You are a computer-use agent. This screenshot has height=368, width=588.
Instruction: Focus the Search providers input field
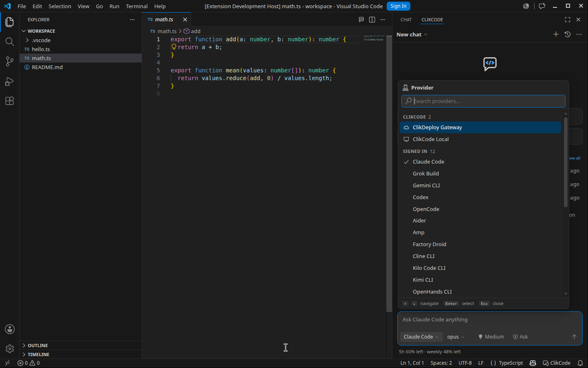point(483,101)
